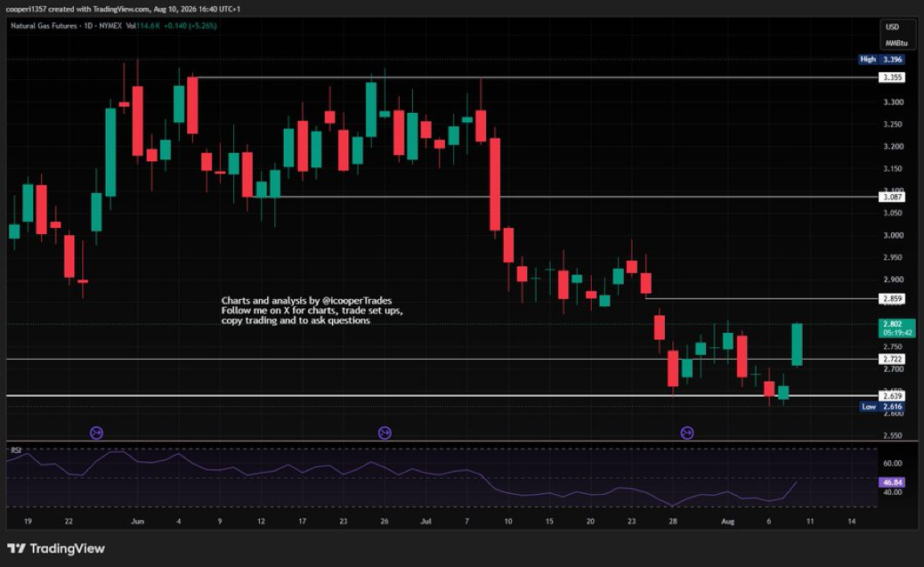Click the chart creation header with cooperi1357

click(x=123, y=9)
